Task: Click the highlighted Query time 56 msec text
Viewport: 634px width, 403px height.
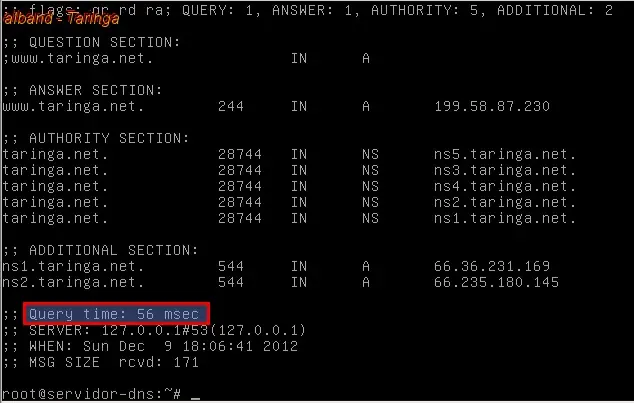Action: point(114,314)
